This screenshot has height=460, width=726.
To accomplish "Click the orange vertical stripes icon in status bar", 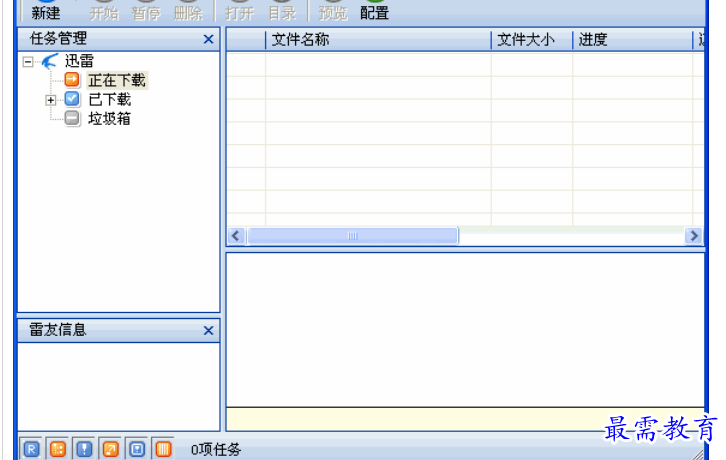I will click(163, 449).
